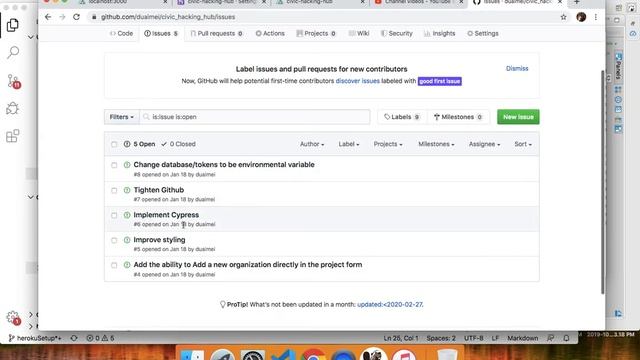This screenshot has height=360, width=640.
Task: Open the Labels button
Action: 402,117
